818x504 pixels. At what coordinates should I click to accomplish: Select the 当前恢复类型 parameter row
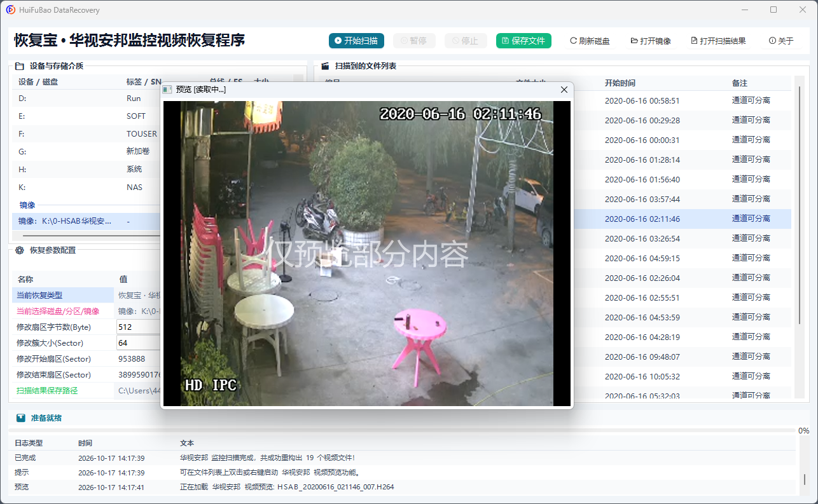86,295
